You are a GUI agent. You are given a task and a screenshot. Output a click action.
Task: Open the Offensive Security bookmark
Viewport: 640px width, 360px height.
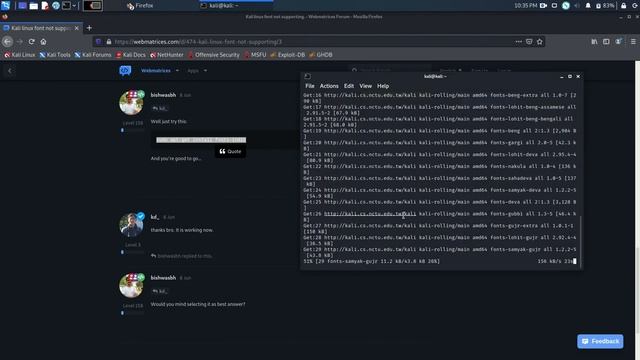(213, 55)
